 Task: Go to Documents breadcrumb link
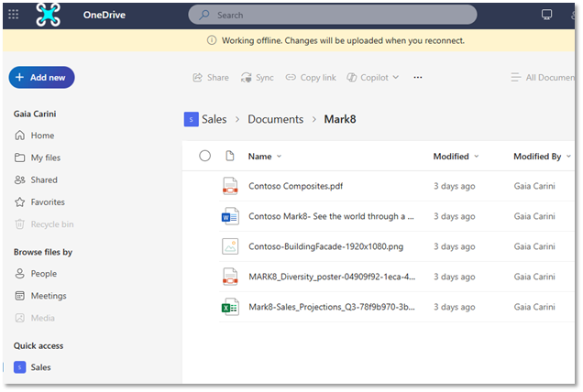click(x=276, y=119)
